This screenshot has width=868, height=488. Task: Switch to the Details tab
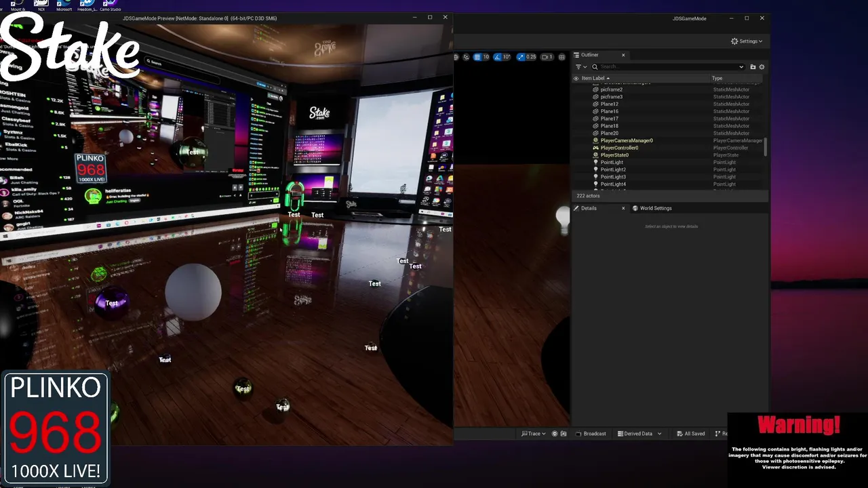point(589,208)
